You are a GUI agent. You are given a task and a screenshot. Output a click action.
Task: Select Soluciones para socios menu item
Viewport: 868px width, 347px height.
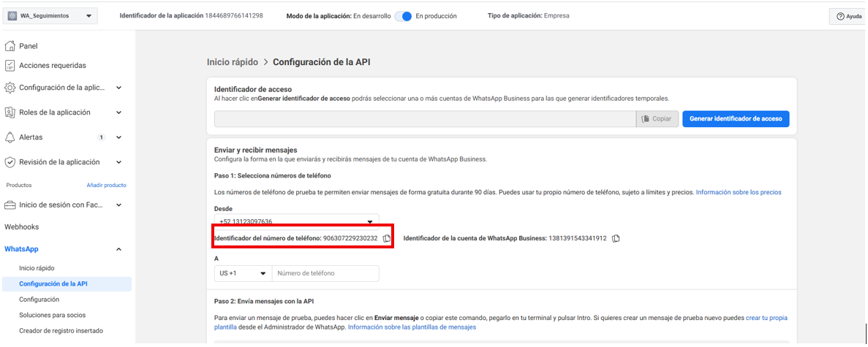[52, 315]
